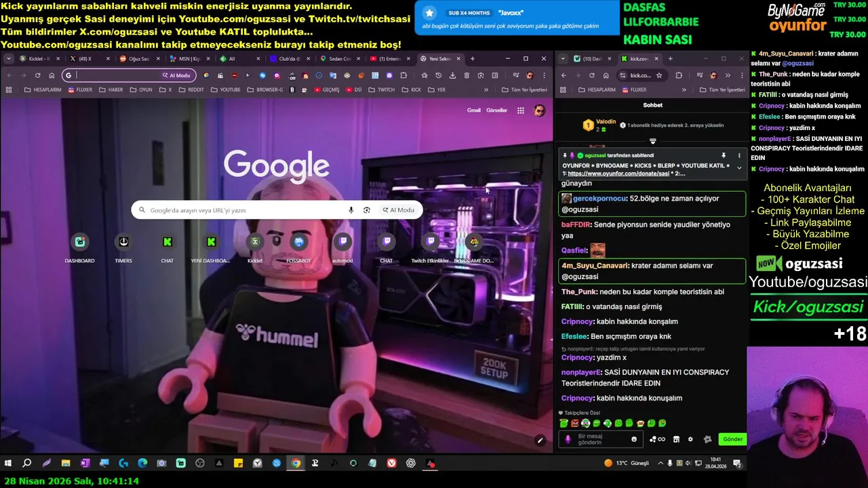
Task: Click AI Modu button in Chrome address bar
Action: [x=176, y=75]
